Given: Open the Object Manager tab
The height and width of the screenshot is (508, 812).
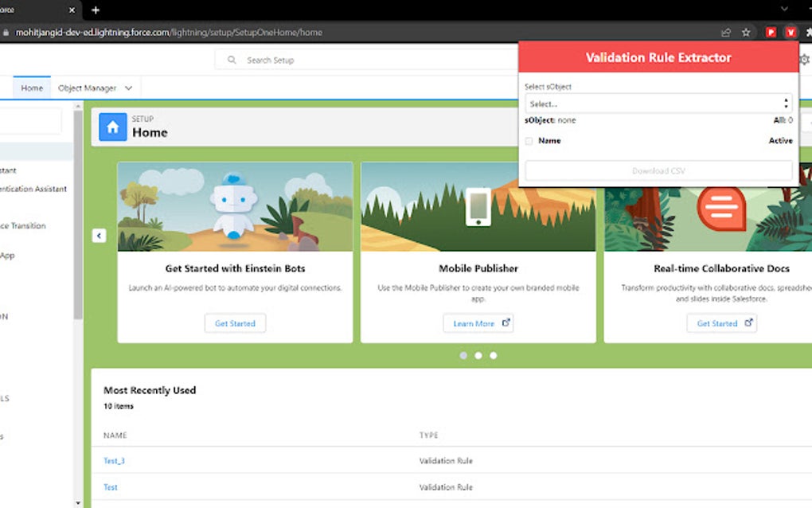Looking at the screenshot, I should 87,88.
